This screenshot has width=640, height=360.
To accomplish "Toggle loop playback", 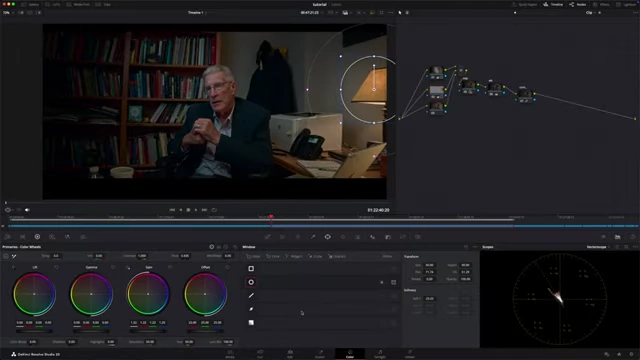I will tap(214, 210).
